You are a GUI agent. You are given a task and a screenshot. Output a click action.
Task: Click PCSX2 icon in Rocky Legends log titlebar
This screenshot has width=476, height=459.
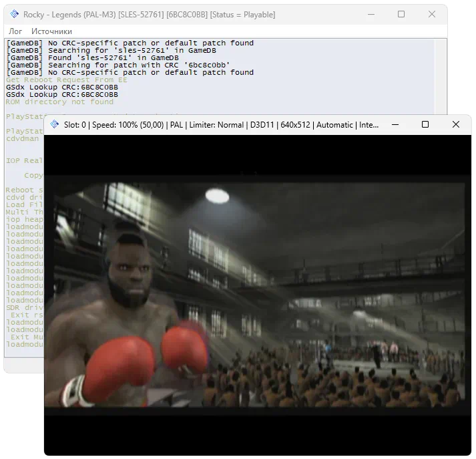[x=14, y=14]
